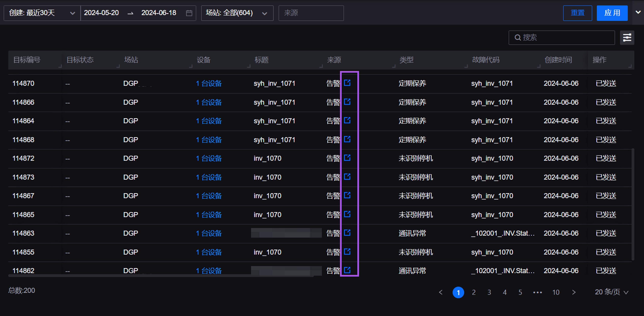
Task: Jump to page 10
Action: point(556,292)
